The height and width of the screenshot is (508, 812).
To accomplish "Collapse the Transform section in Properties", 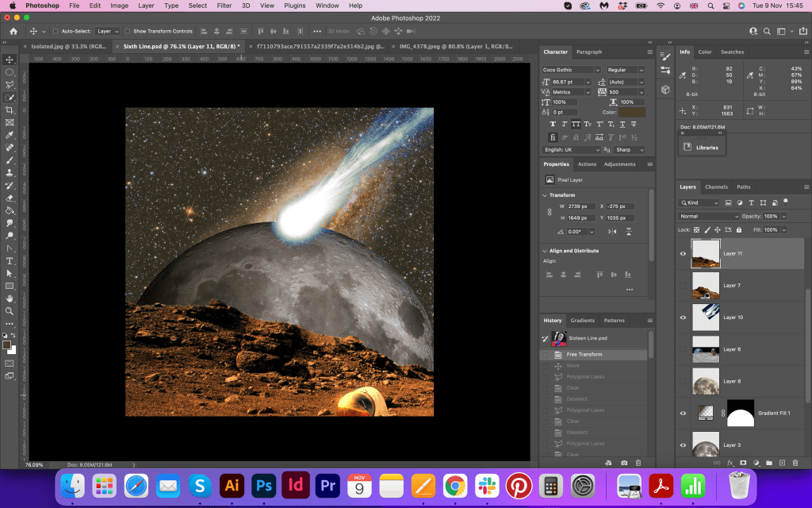I will point(545,195).
